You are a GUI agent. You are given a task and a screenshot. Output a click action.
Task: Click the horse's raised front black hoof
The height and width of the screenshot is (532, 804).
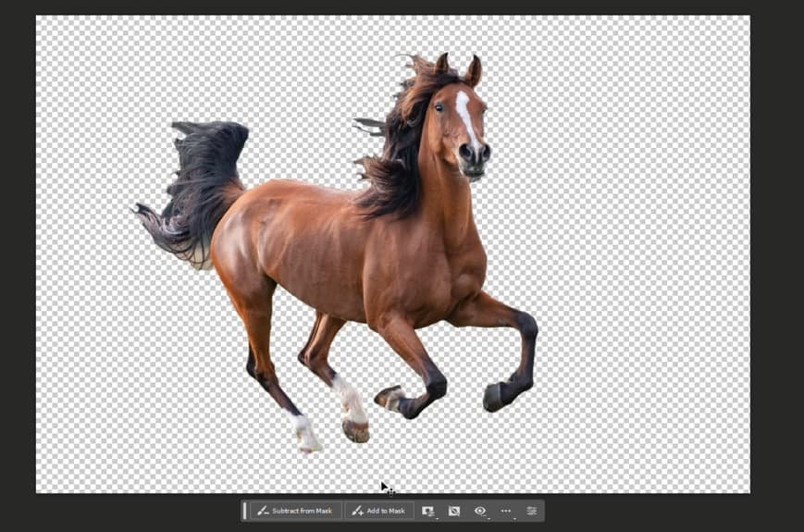point(493,398)
